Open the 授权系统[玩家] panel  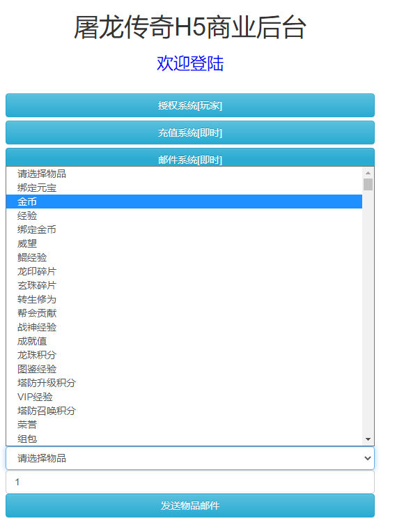[189, 105]
